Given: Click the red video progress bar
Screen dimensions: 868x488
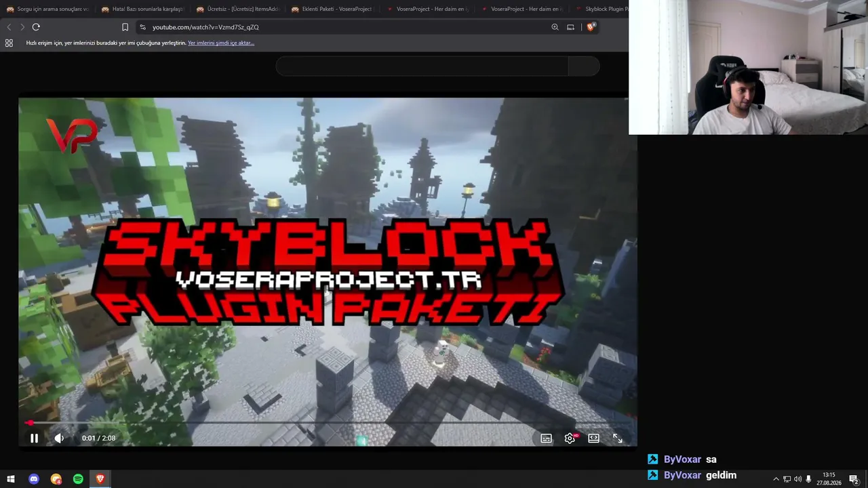Looking at the screenshot, I should tap(328, 423).
